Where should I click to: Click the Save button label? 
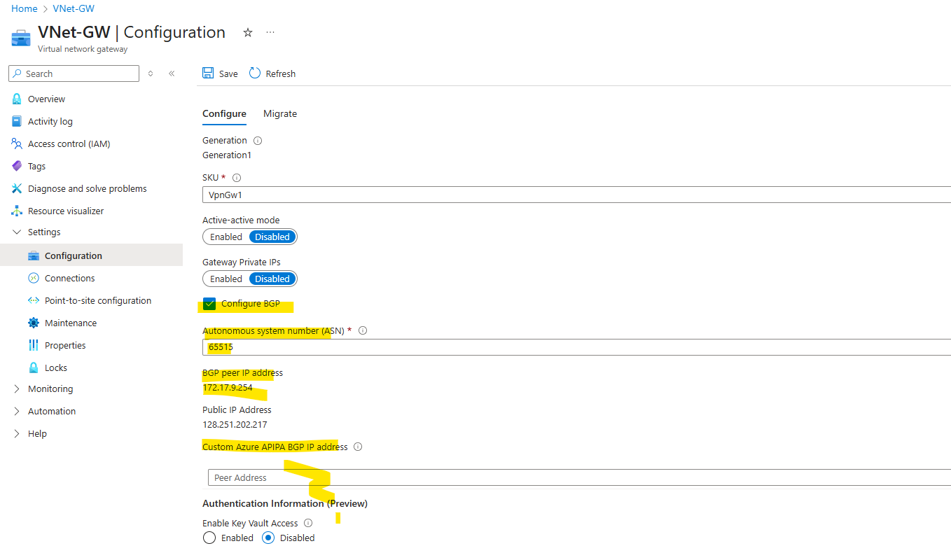(x=228, y=74)
